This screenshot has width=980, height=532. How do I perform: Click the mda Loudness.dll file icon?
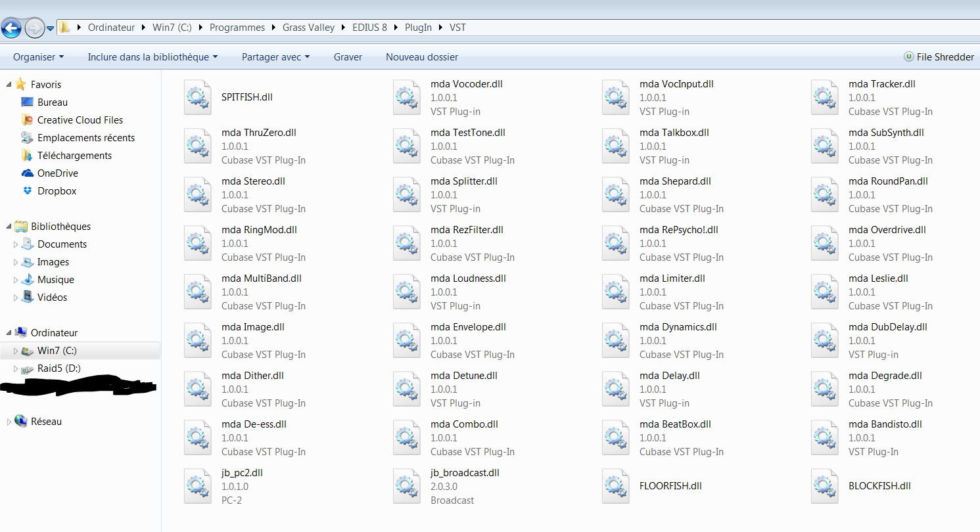406,292
